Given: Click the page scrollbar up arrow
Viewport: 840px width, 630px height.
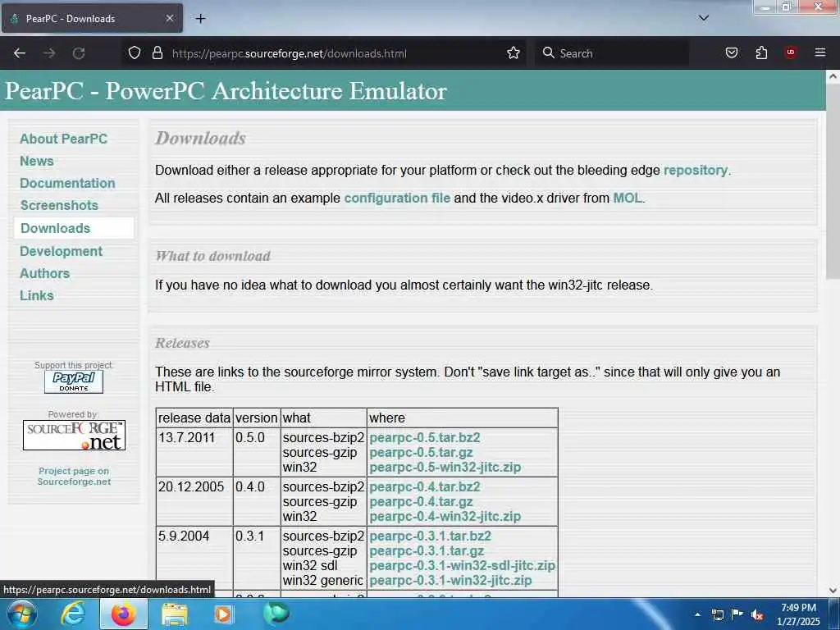Looking at the screenshot, I should pyautogui.click(x=833, y=76).
